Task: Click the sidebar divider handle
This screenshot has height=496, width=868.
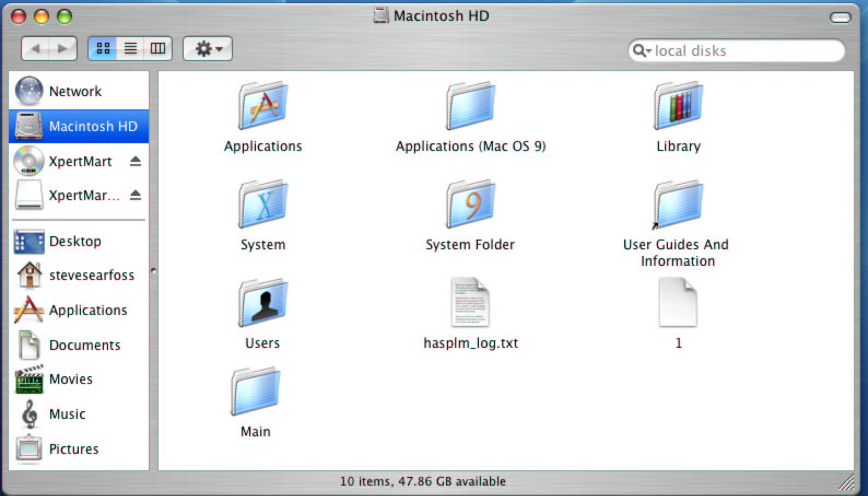Action: click(154, 271)
